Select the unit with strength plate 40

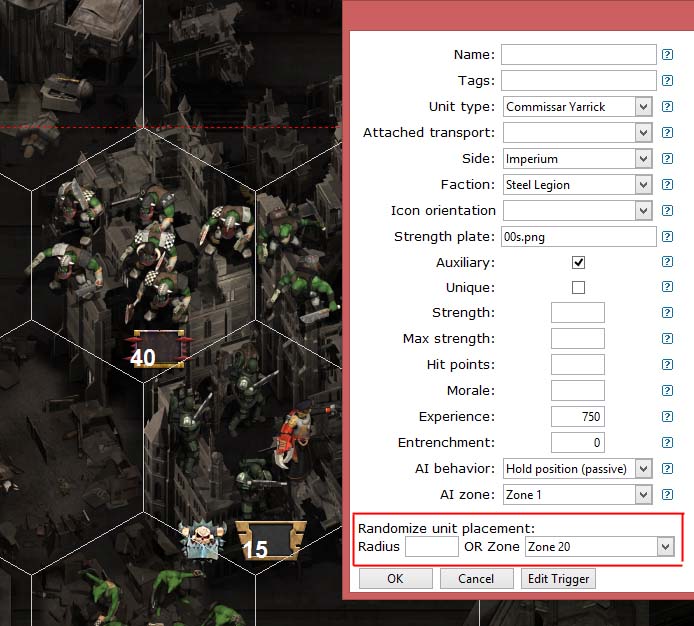point(156,351)
